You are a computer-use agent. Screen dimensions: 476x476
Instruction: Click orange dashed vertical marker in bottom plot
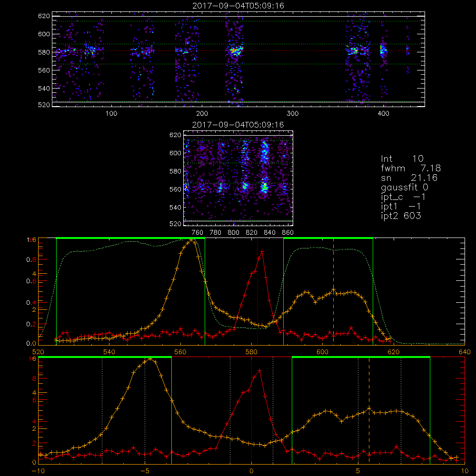[369, 410]
